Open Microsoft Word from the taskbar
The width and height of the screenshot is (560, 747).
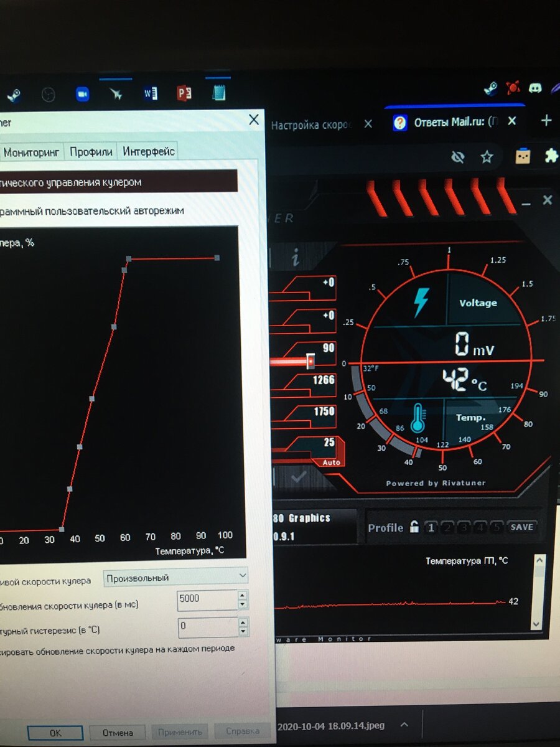point(150,93)
